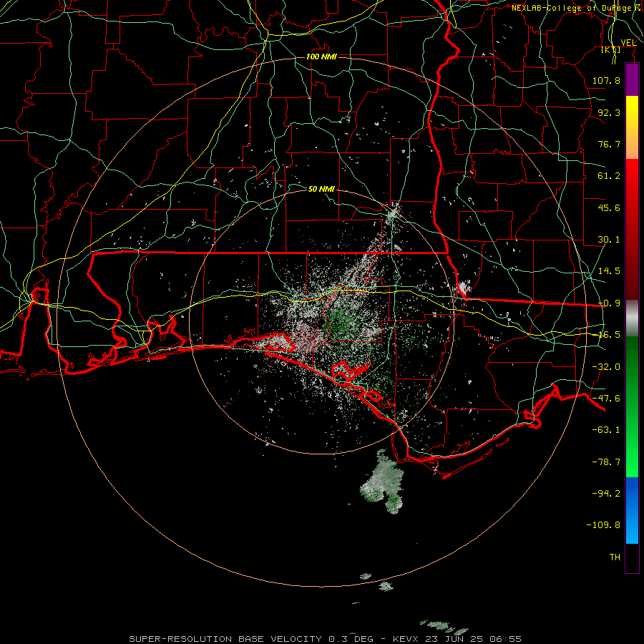Image resolution: width=644 pixels, height=644 pixels.
Task: Click the "TH" legend label
Action: click(x=615, y=557)
